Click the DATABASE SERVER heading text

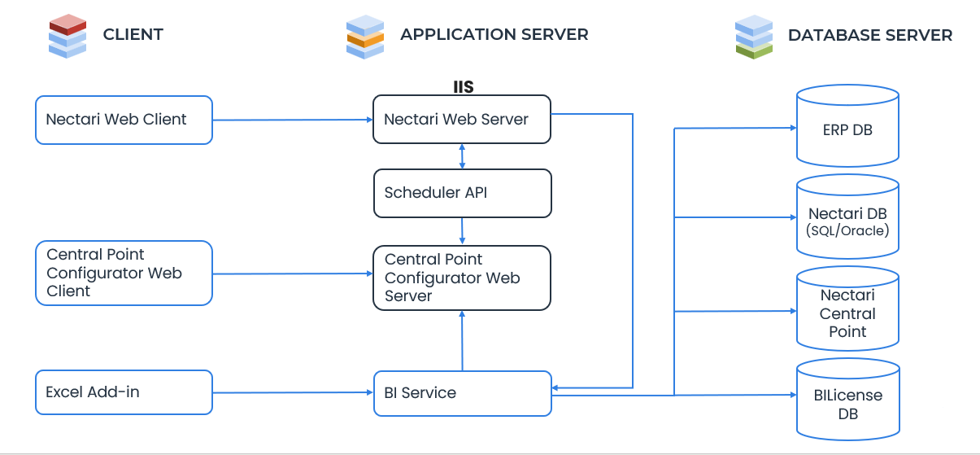[869, 36]
